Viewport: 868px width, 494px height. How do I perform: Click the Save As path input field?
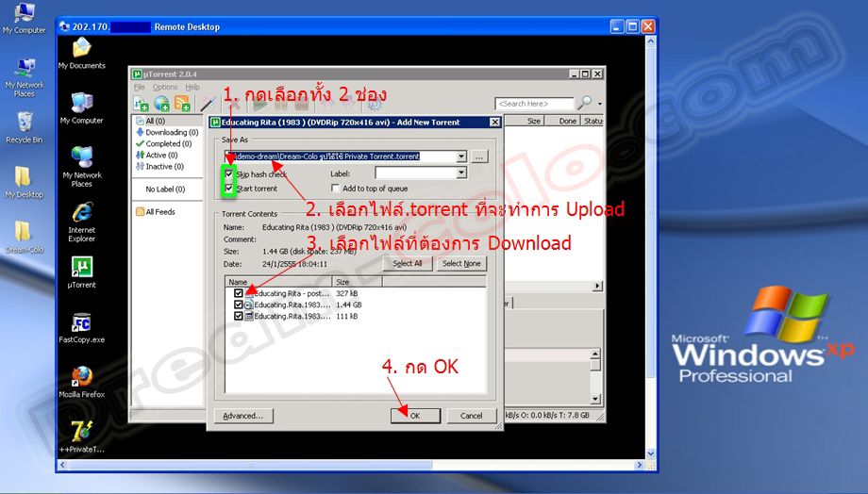pos(341,156)
